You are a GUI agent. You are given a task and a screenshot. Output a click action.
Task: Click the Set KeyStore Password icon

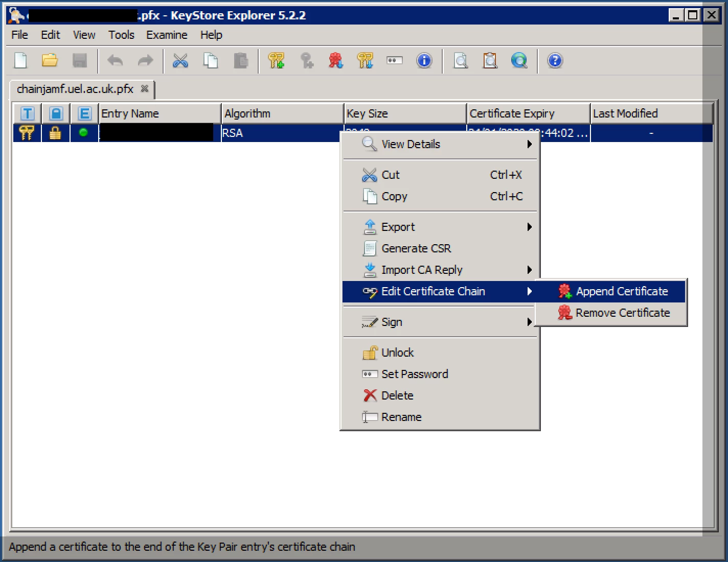pyautogui.click(x=395, y=61)
